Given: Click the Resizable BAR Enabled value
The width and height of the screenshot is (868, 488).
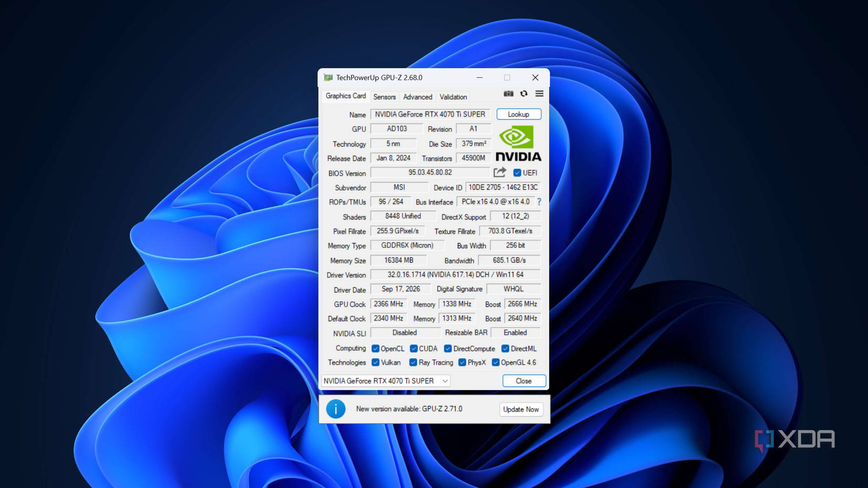Looking at the screenshot, I should click(x=516, y=332).
